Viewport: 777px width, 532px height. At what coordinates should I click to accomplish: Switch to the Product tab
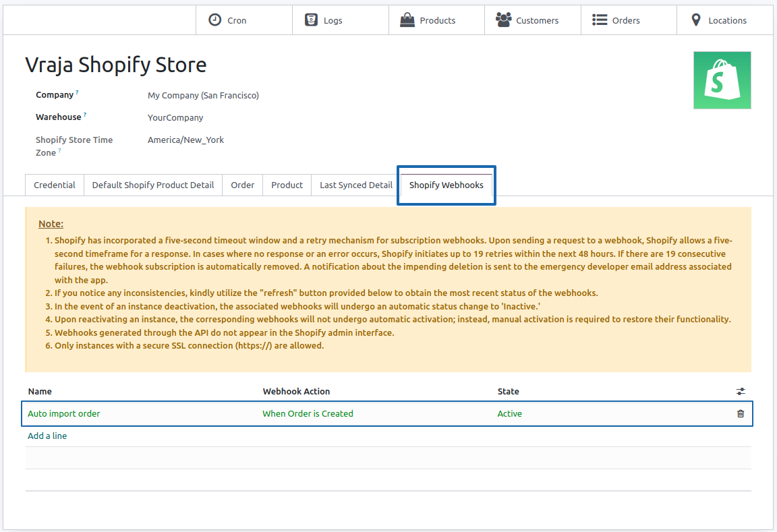pos(287,185)
